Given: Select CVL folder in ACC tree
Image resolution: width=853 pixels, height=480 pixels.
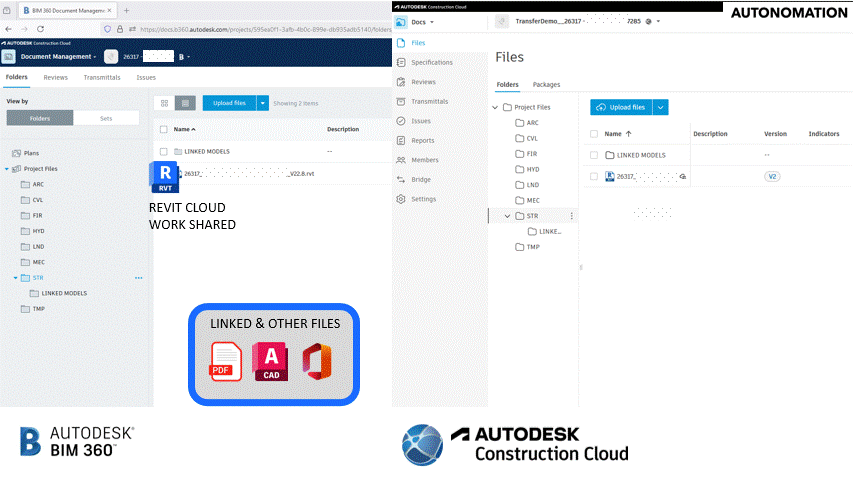Looking at the screenshot, I should (x=531, y=138).
